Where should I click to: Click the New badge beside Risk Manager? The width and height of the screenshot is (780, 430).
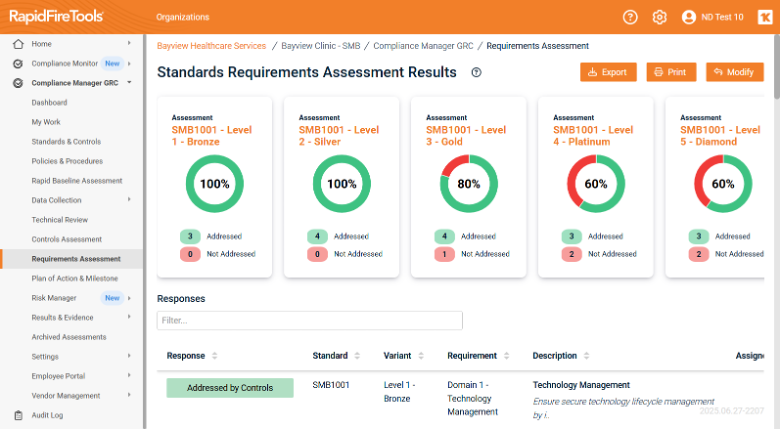click(112, 298)
